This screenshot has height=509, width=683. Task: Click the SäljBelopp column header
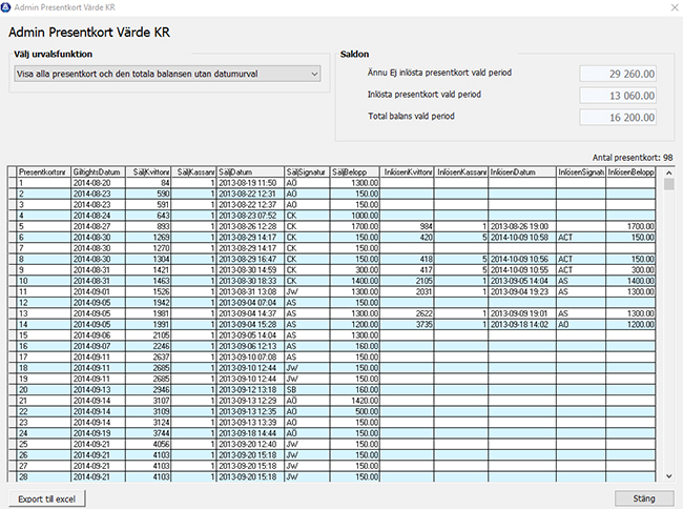tap(355, 172)
